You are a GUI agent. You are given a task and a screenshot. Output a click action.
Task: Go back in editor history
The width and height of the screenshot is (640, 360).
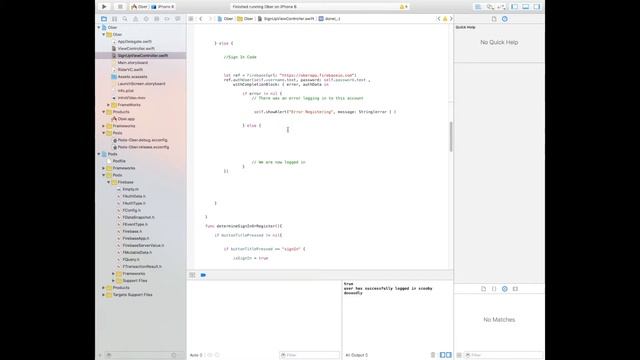pos(201,19)
